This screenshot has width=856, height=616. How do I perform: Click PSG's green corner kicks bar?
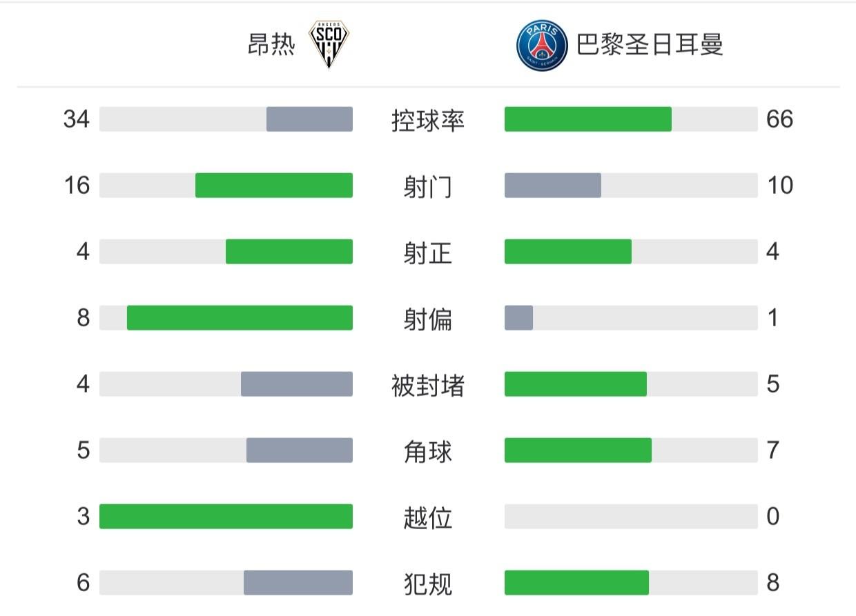coord(578,450)
